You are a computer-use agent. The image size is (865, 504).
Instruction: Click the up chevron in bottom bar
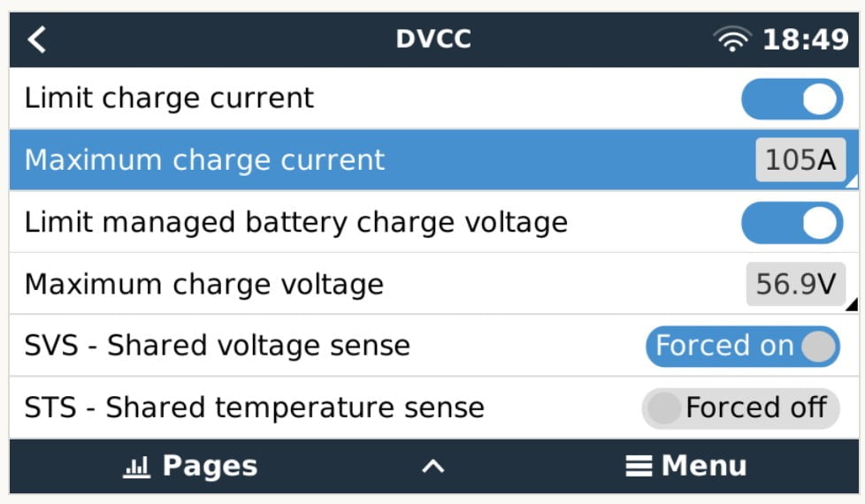click(x=433, y=467)
